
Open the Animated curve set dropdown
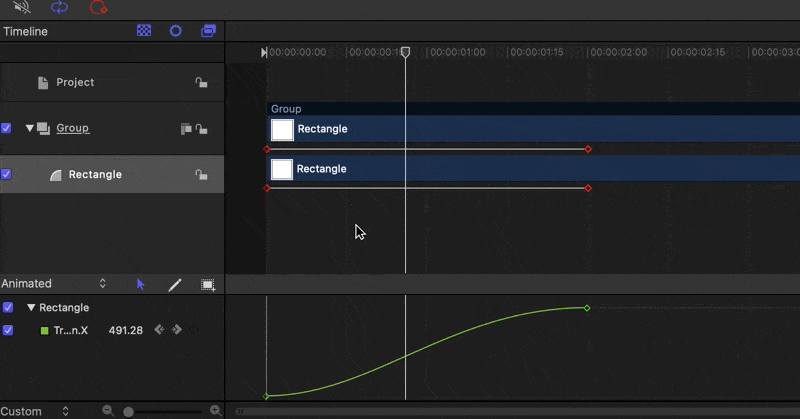(x=54, y=284)
